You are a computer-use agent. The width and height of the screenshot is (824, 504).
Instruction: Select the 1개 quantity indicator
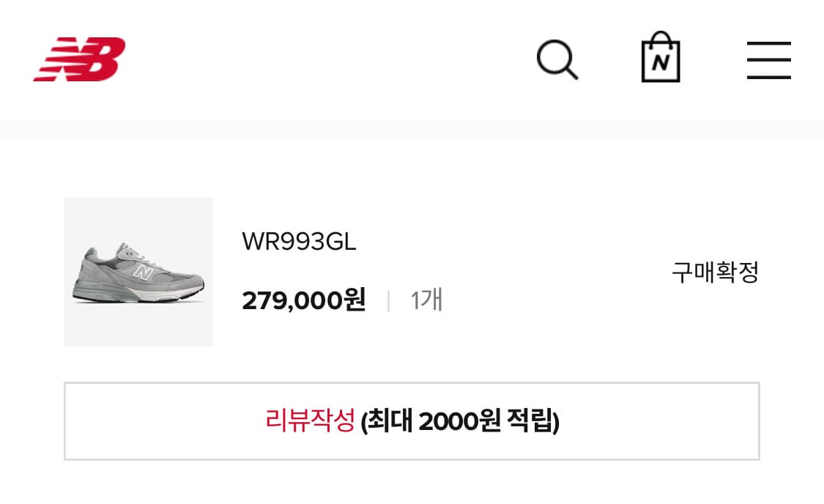point(425,300)
